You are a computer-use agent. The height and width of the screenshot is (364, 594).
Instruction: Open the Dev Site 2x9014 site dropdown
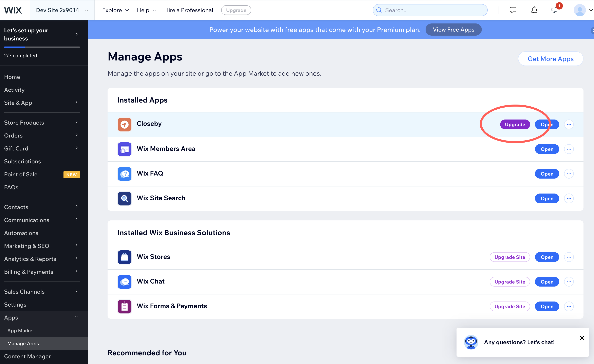[x=62, y=10]
